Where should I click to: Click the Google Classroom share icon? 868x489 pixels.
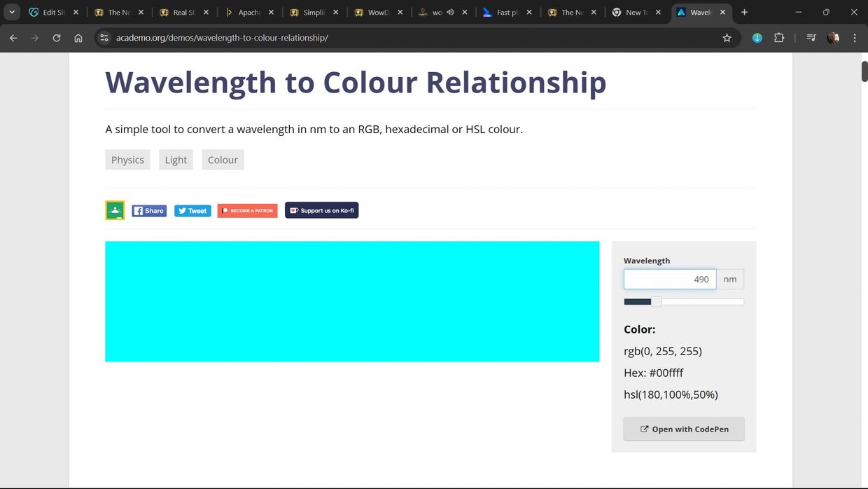click(x=115, y=210)
